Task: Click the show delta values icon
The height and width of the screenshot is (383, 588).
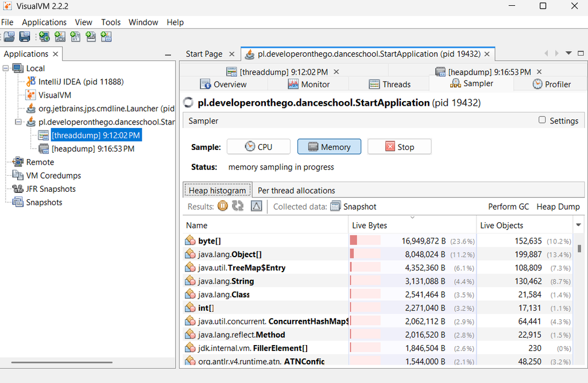Action: coord(257,206)
